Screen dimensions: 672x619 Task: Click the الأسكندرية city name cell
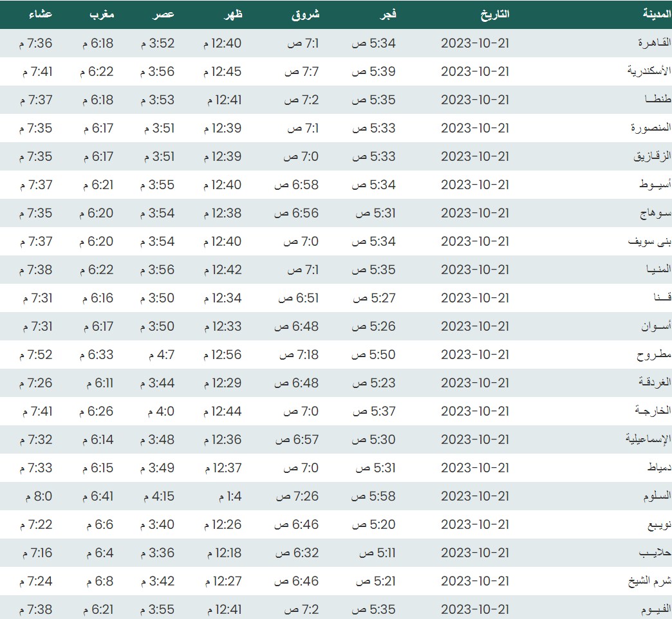click(649, 71)
